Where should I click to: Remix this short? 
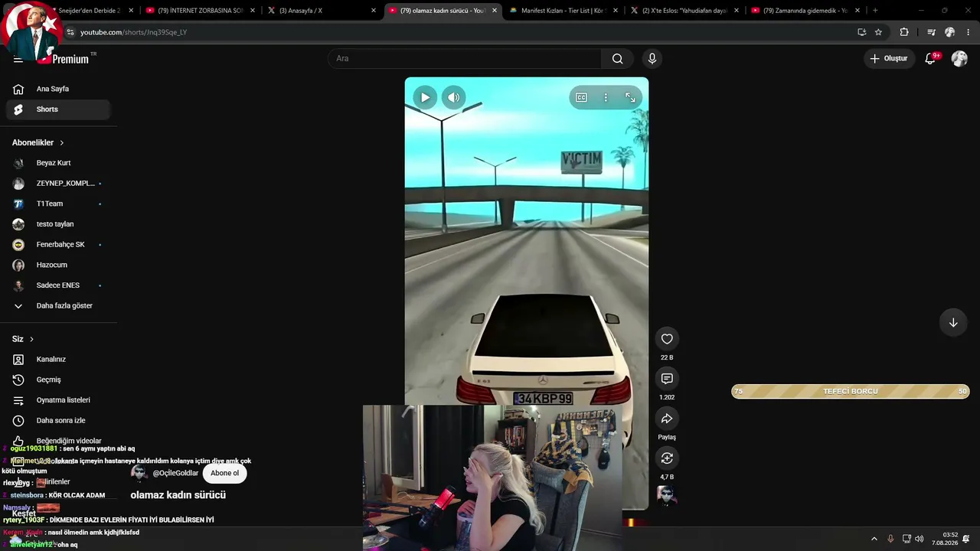click(x=667, y=458)
